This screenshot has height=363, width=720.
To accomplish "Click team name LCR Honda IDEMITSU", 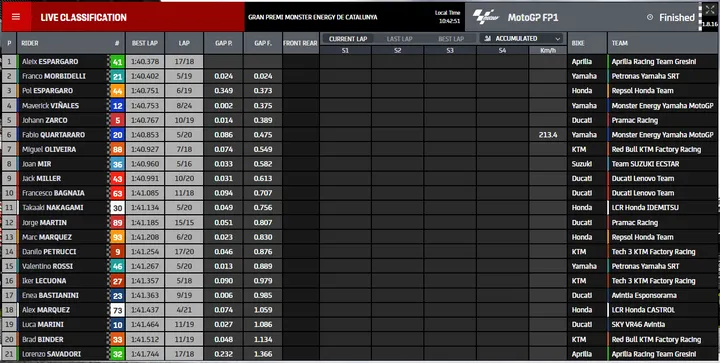I will point(645,207).
